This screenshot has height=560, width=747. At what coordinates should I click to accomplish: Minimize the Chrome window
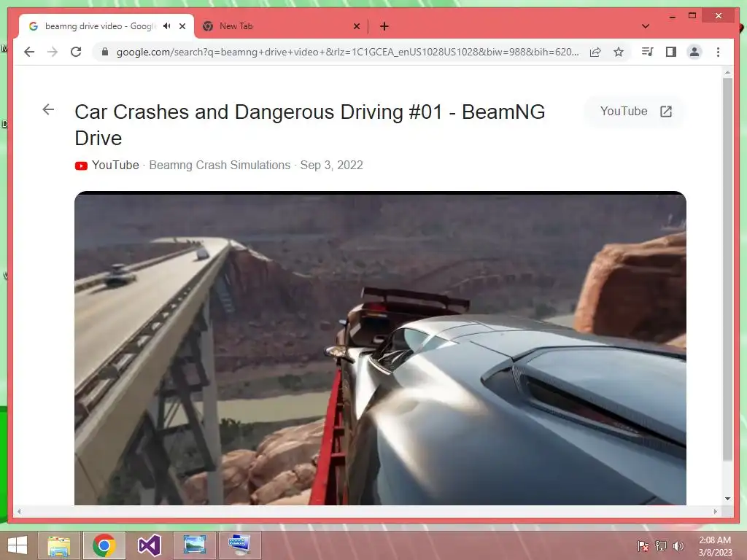point(672,16)
